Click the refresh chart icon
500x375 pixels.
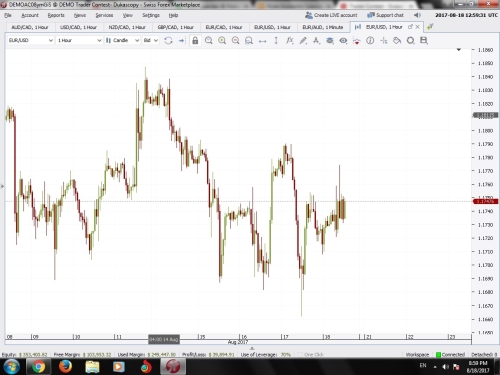click(168, 41)
